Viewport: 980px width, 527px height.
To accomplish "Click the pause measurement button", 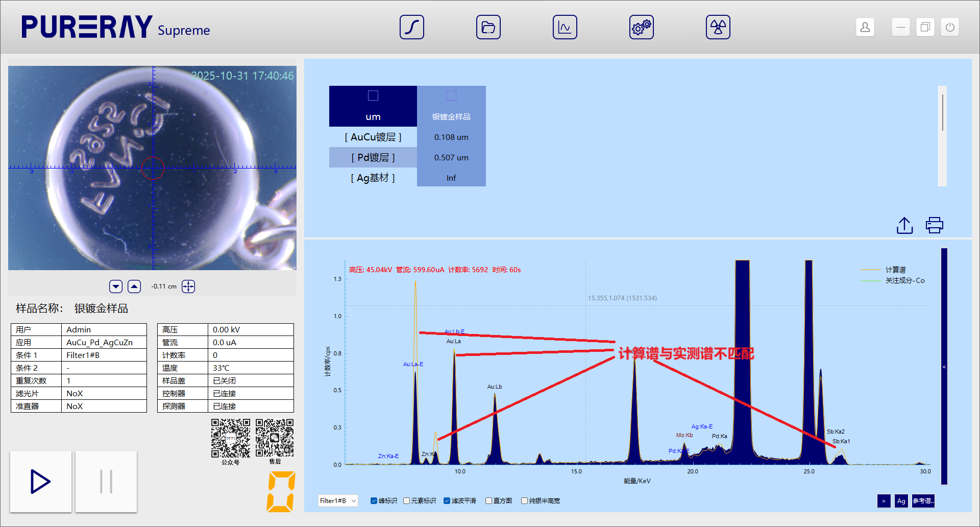I will point(106,482).
